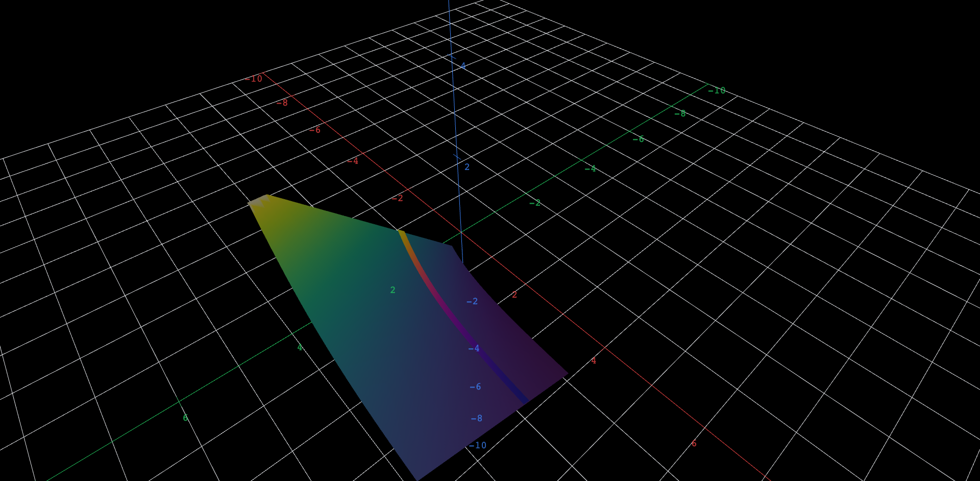This screenshot has height=481, width=980.
Task: Click the red axis label -2
Action: point(398,198)
